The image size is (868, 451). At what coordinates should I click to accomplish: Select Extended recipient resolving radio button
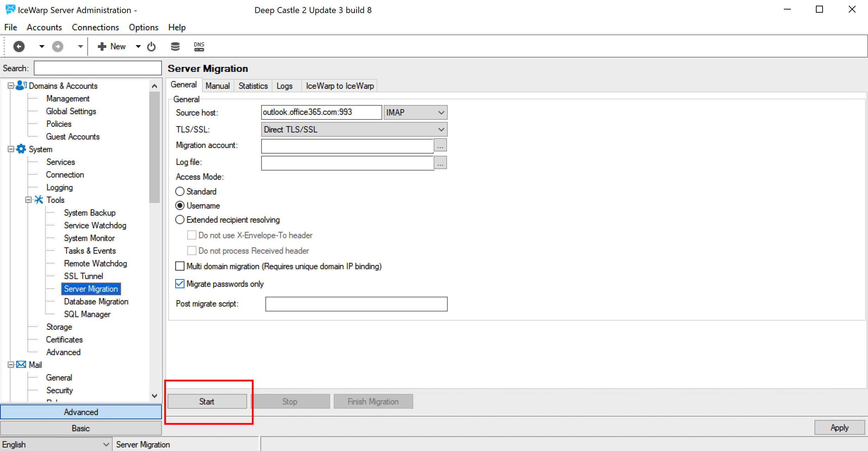coord(180,220)
